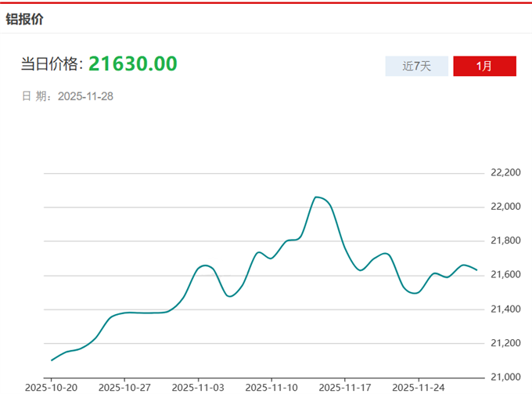Screen dimensions: 532x394
Task: Click the price line's leftmost starting point
Action: (52, 360)
